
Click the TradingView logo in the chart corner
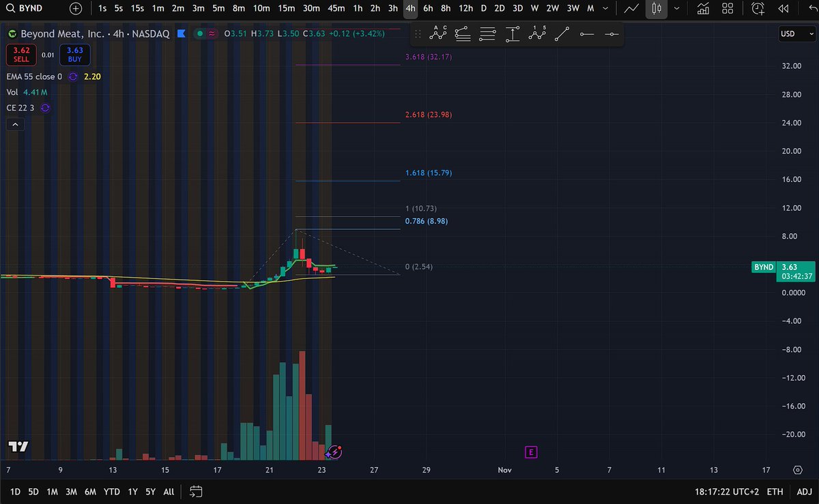(x=18, y=446)
